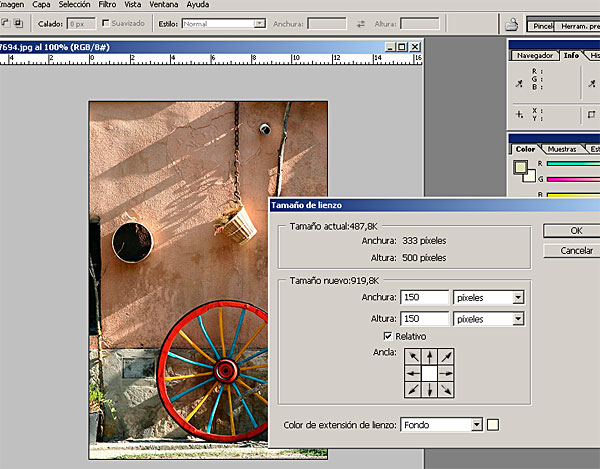Switch to the Navegador tab

click(x=533, y=56)
